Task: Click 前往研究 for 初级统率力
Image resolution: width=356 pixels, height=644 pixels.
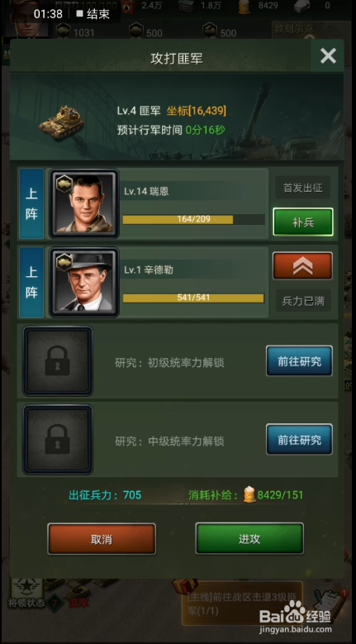Action: pos(299,361)
